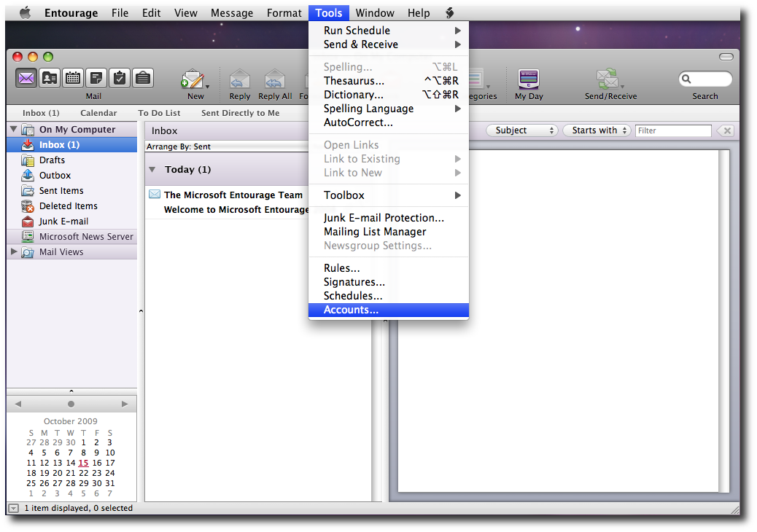757x532 pixels.
Task: Collapse the On My Computer folder list
Action: coord(14,129)
